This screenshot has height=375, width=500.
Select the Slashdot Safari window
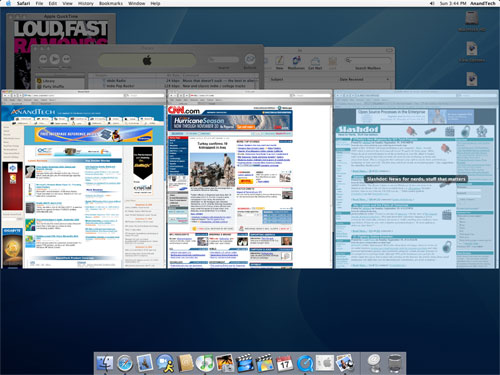[416, 179]
